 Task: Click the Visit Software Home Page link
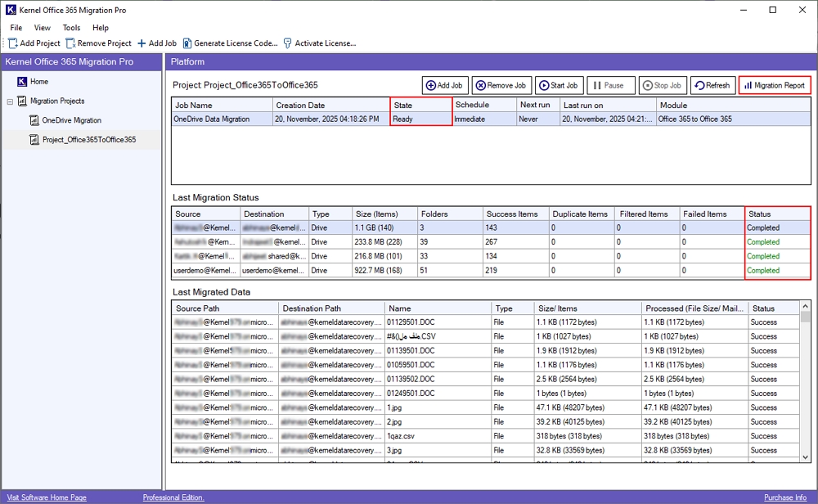[x=45, y=497]
